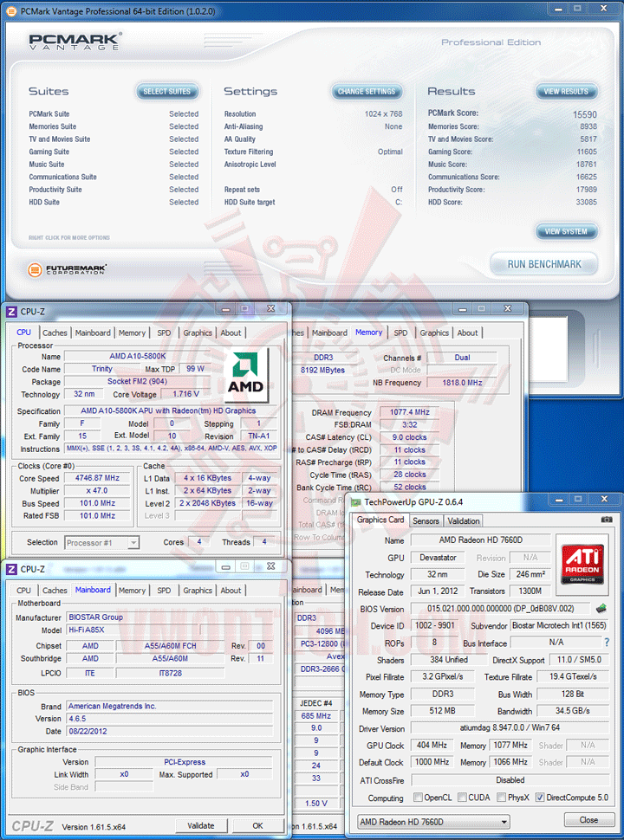This screenshot has height=840, width=624.
Task: Switch to the Validation tab in GPU-Z
Action: 463,520
